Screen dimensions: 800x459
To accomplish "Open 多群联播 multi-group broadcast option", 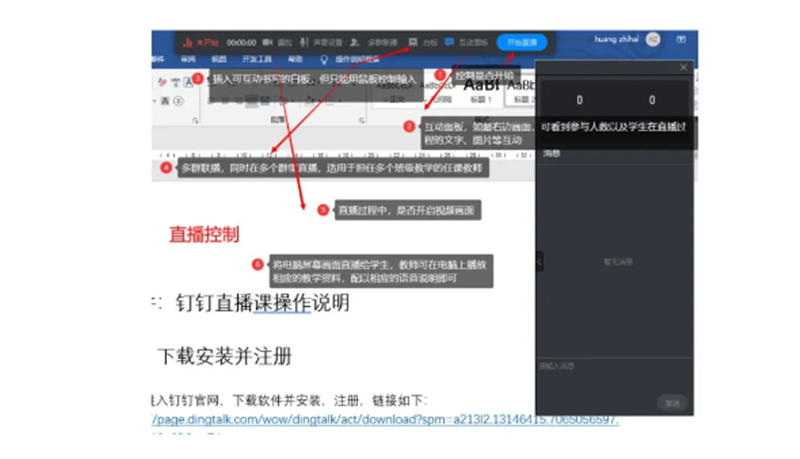I will point(374,42).
